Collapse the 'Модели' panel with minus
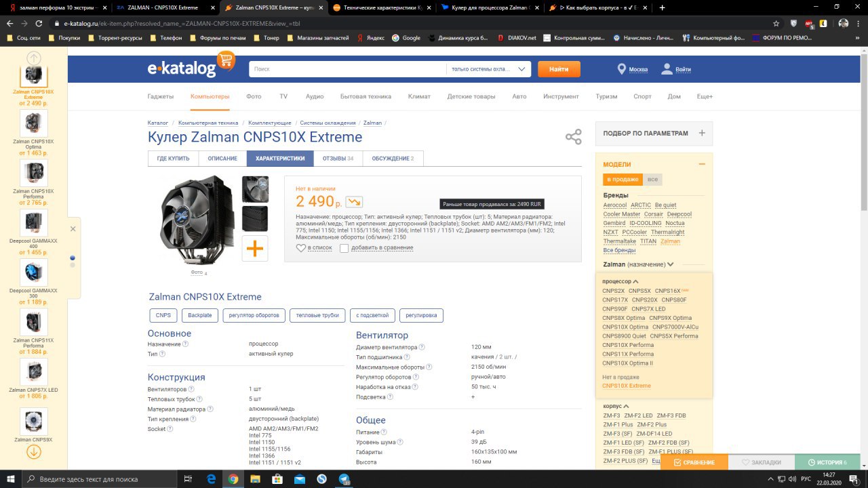The height and width of the screenshot is (488, 868). 702,164
